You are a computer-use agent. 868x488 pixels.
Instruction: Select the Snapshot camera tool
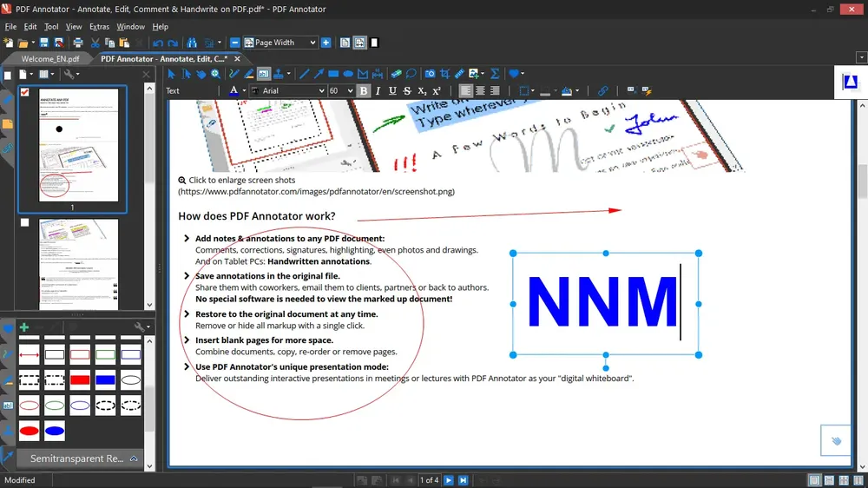pos(430,74)
